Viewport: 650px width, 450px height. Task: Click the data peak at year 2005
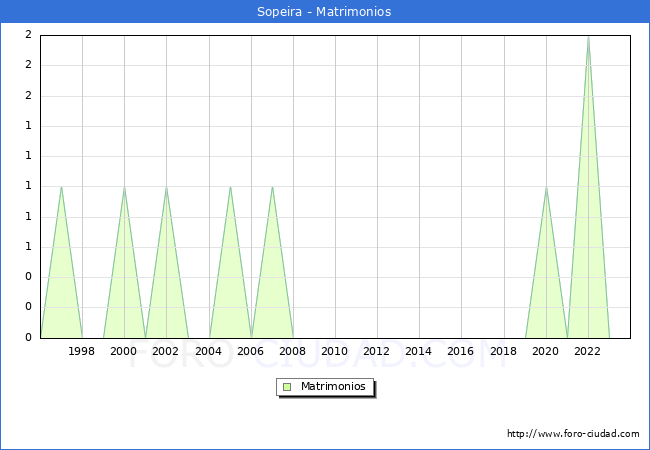(x=230, y=188)
